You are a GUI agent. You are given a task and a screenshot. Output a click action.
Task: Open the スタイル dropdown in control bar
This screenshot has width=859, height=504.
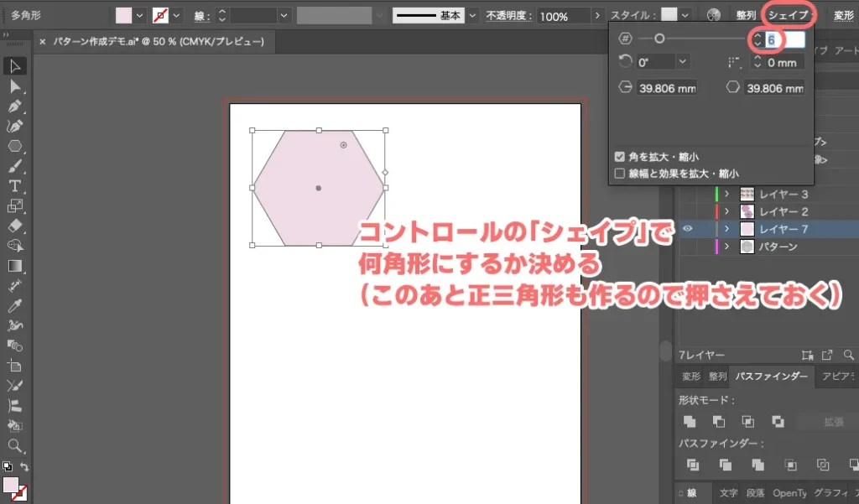[685, 14]
